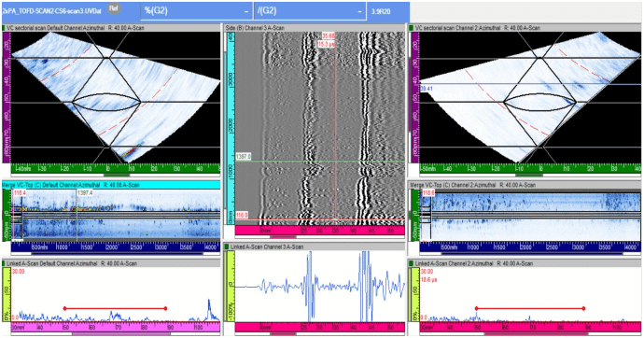The image size is (644, 338).
Task: Click the scrollbar below Channel 2 sectorial ruler
Action: pos(530,175)
